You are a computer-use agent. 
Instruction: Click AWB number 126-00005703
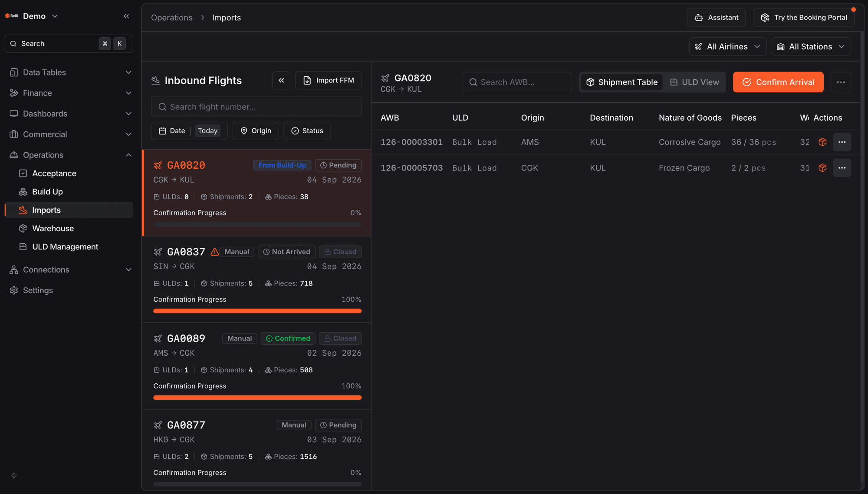(411, 168)
